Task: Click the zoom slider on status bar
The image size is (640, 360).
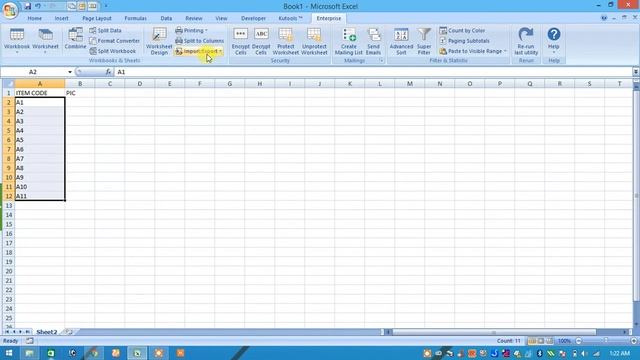Action: pos(606,341)
